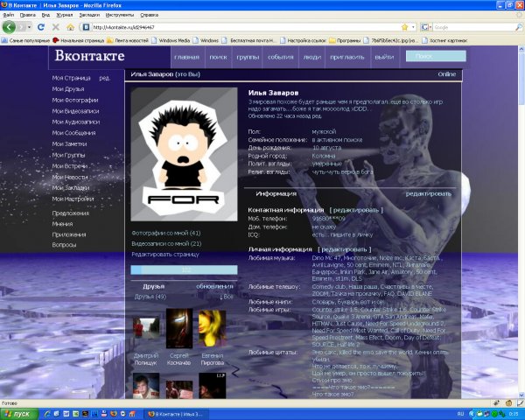Click the Firefox Google search field
525x420 pixels.
[x=473, y=27]
